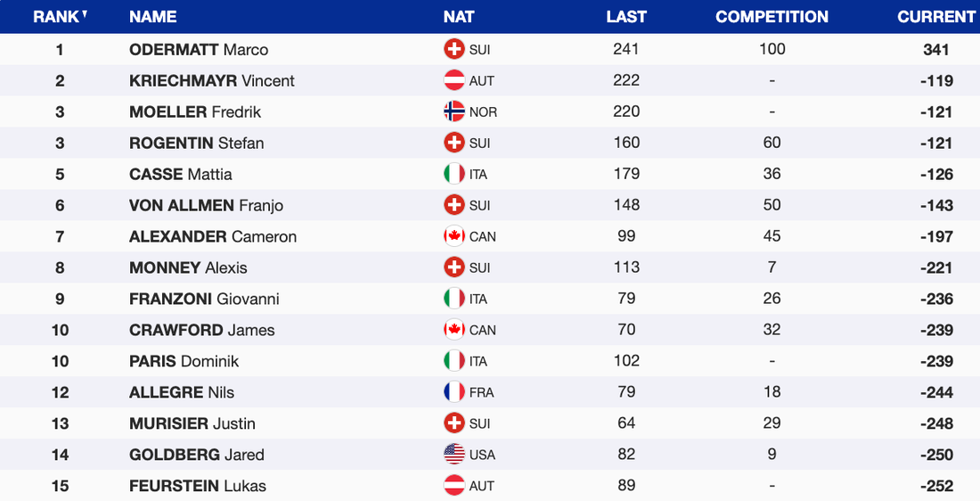Sort by LAST points column header
980x501 pixels.
626,17
